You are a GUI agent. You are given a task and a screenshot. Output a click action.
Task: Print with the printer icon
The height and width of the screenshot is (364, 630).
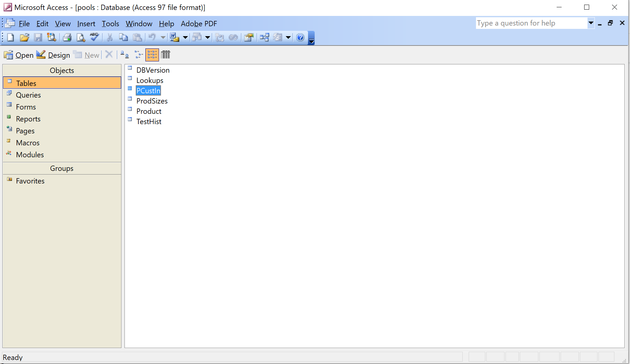(67, 37)
